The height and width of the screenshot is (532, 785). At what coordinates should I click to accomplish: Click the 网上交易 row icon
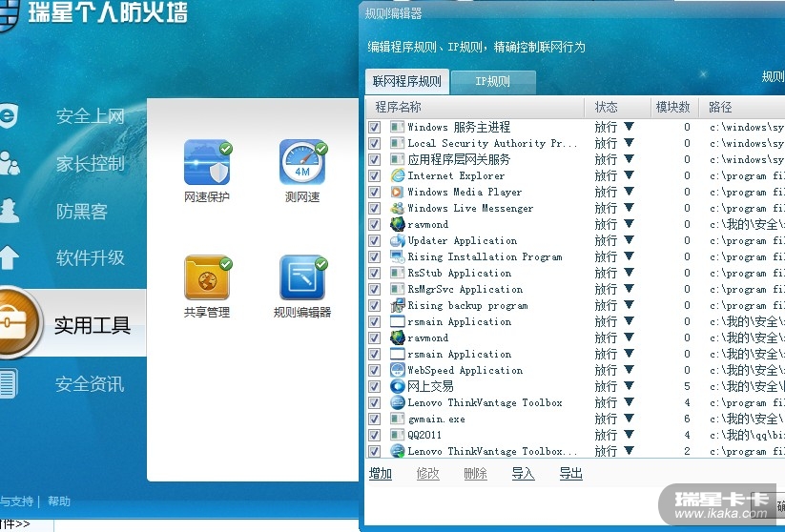click(x=398, y=386)
